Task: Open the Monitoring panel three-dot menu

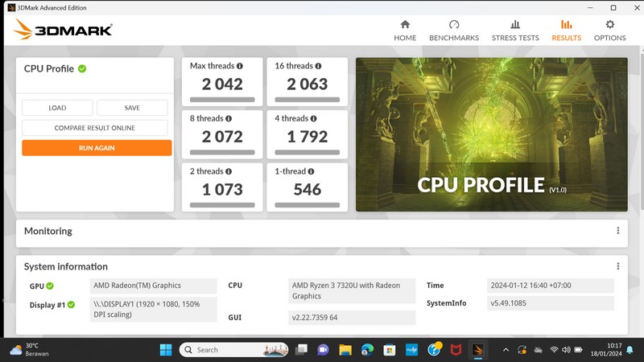Action: point(617,231)
